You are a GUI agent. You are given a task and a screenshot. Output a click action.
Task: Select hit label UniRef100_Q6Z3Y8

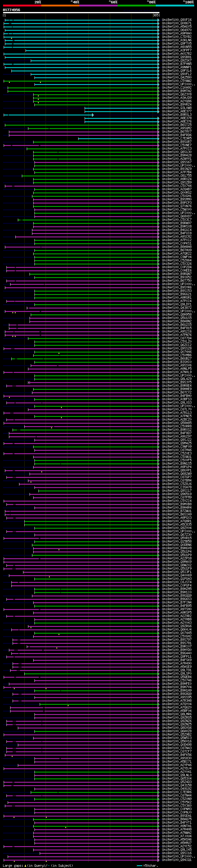click(x=177, y=94)
